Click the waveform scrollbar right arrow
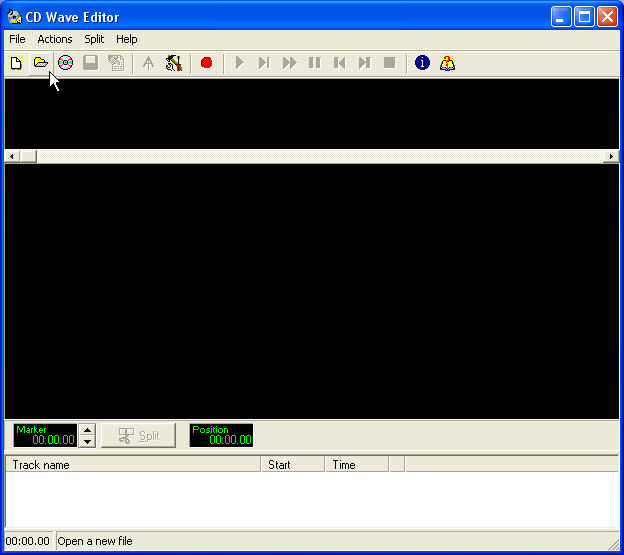Screen dimensions: 624x555 611,157
